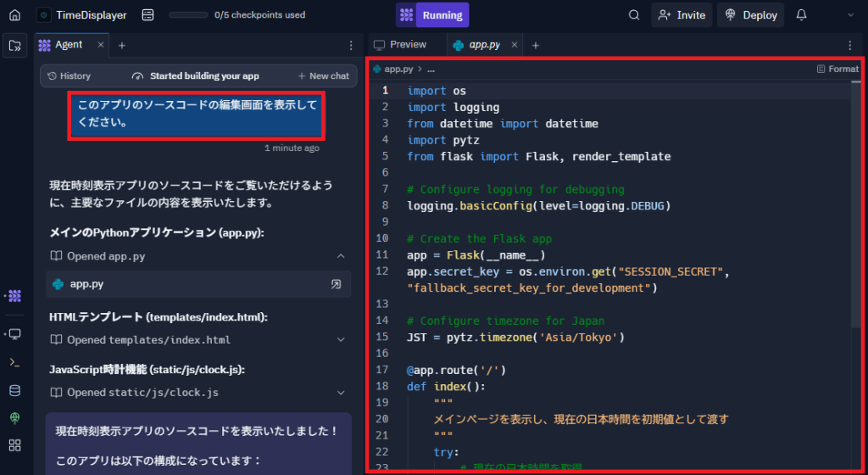Open the files panel sidebar icon
This screenshot has width=868, height=475.
point(15,46)
